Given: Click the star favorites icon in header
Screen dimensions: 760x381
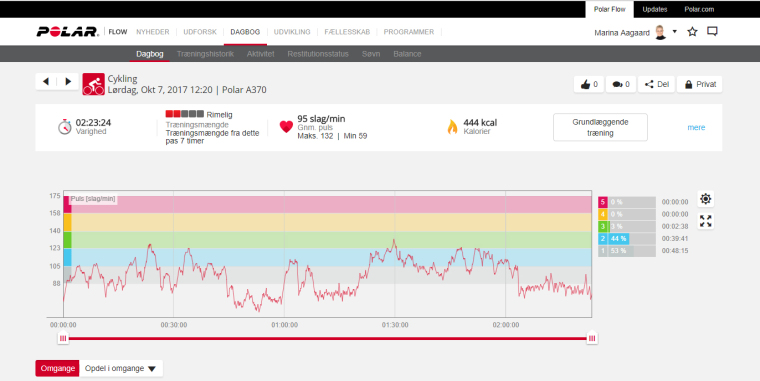Looking at the screenshot, I should pos(693,32).
